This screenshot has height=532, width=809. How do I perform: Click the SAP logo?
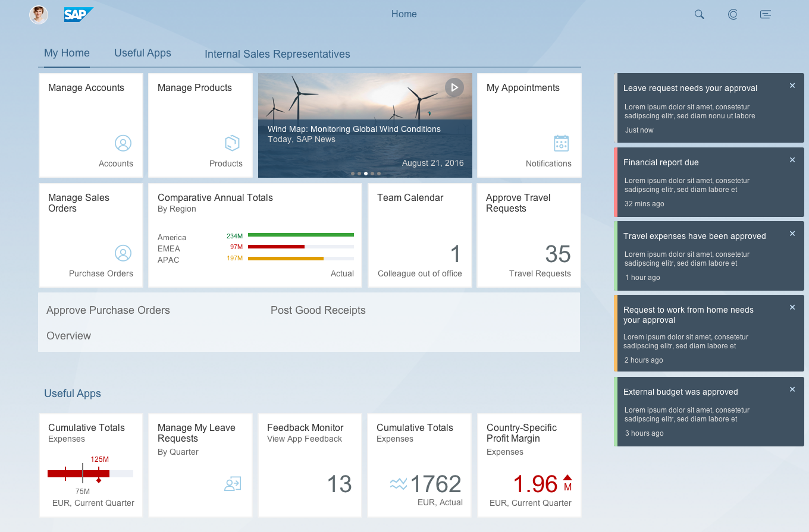tap(79, 15)
